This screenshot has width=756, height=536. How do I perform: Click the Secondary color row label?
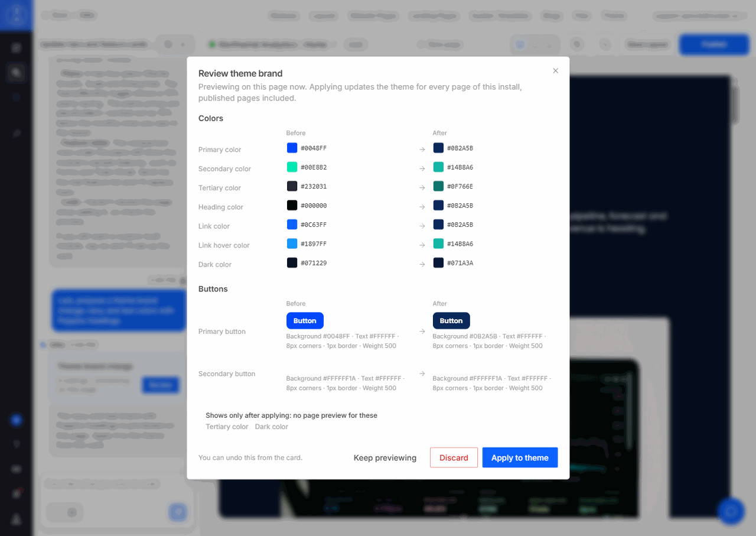(x=224, y=168)
